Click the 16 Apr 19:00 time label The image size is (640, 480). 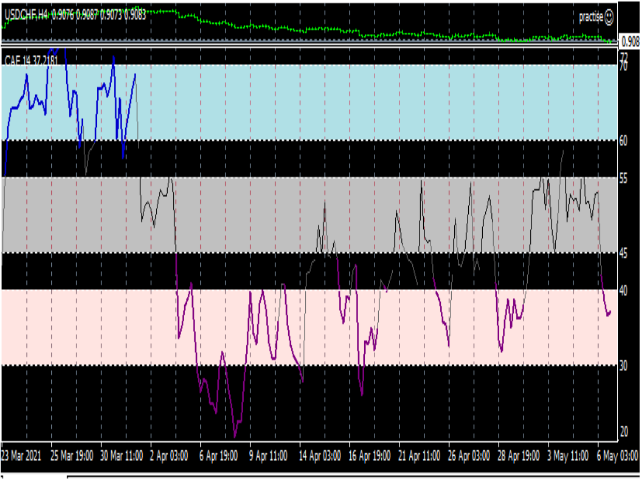(x=369, y=456)
